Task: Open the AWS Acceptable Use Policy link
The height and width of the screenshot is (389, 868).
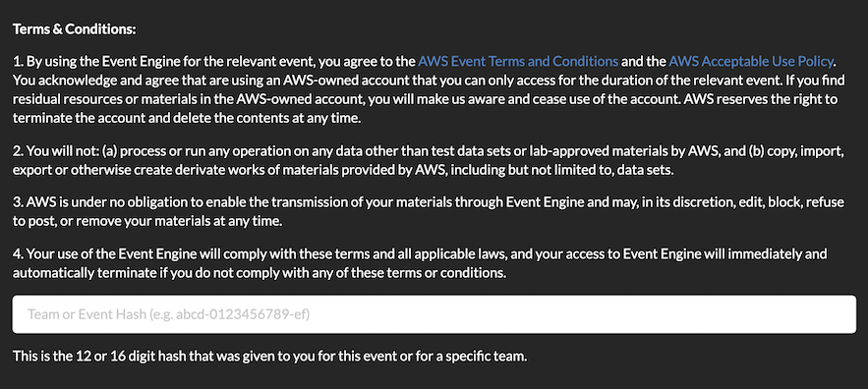Action: (x=751, y=61)
